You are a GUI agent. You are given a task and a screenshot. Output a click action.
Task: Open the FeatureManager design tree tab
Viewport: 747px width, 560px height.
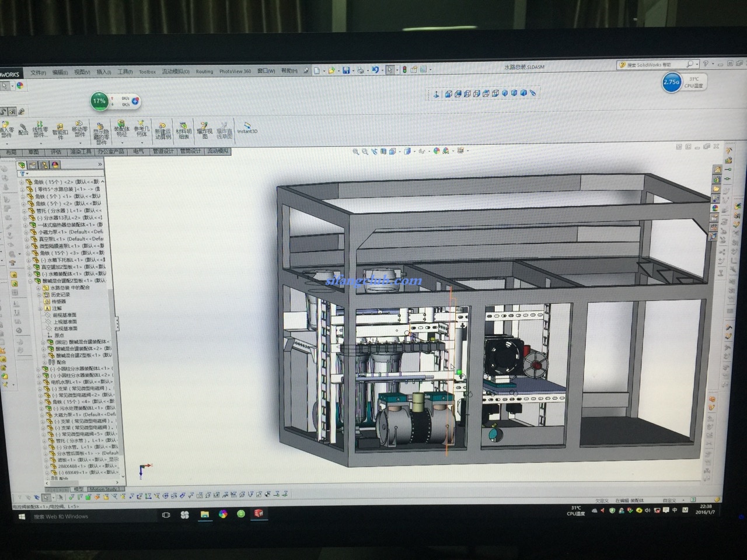(x=22, y=165)
